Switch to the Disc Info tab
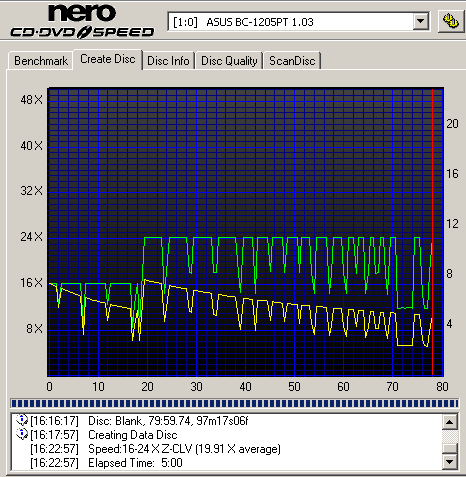 pos(168,61)
